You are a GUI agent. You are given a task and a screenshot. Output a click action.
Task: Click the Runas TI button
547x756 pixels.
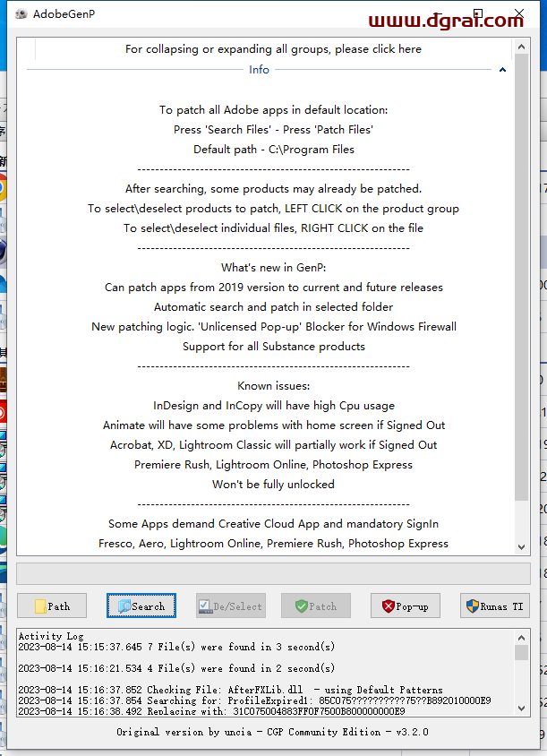(495, 606)
